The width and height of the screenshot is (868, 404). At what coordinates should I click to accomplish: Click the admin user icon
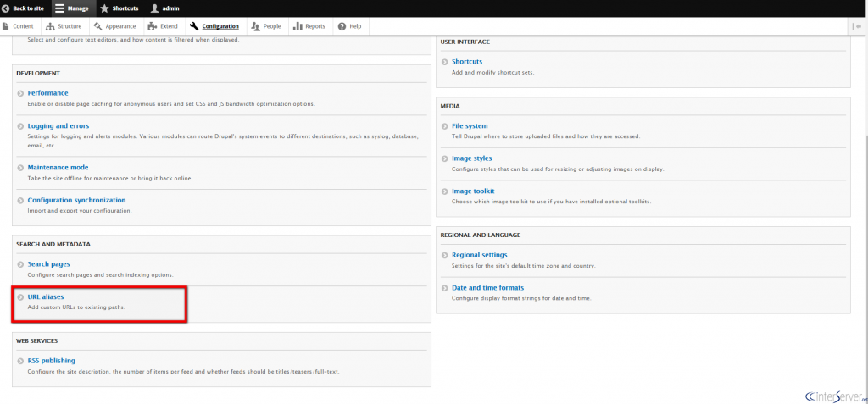pos(155,8)
